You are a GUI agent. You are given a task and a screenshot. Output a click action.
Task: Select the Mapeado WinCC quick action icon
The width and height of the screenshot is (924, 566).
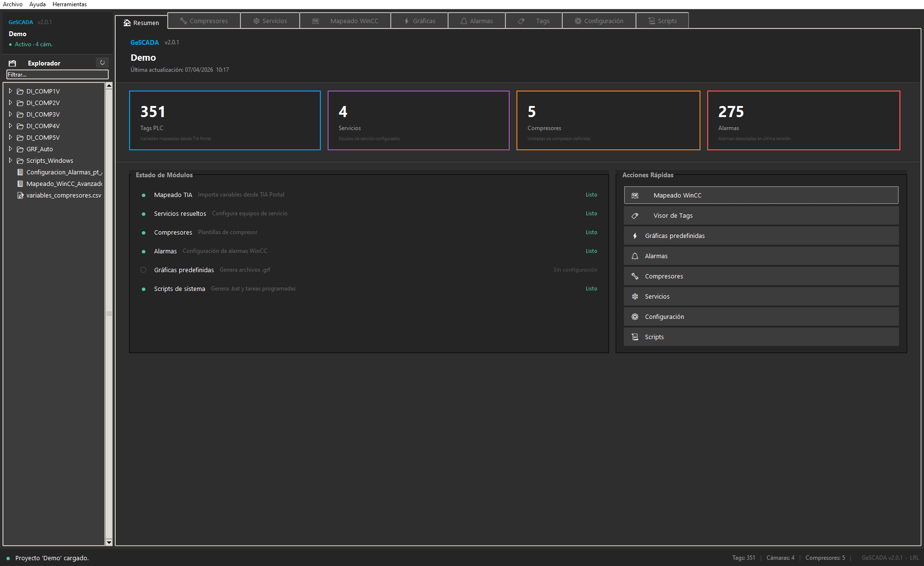pyautogui.click(x=635, y=195)
